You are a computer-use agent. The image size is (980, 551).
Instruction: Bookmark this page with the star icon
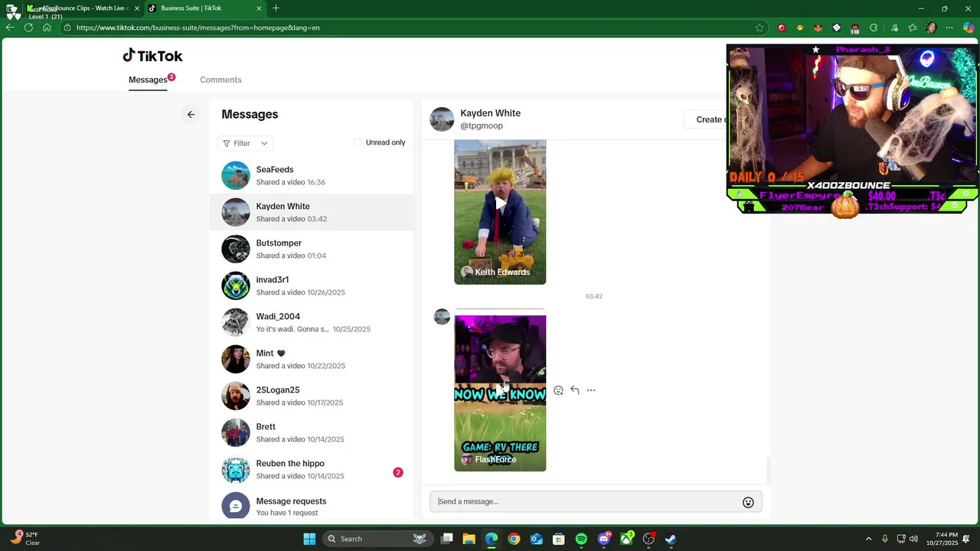(x=759, y=28)
